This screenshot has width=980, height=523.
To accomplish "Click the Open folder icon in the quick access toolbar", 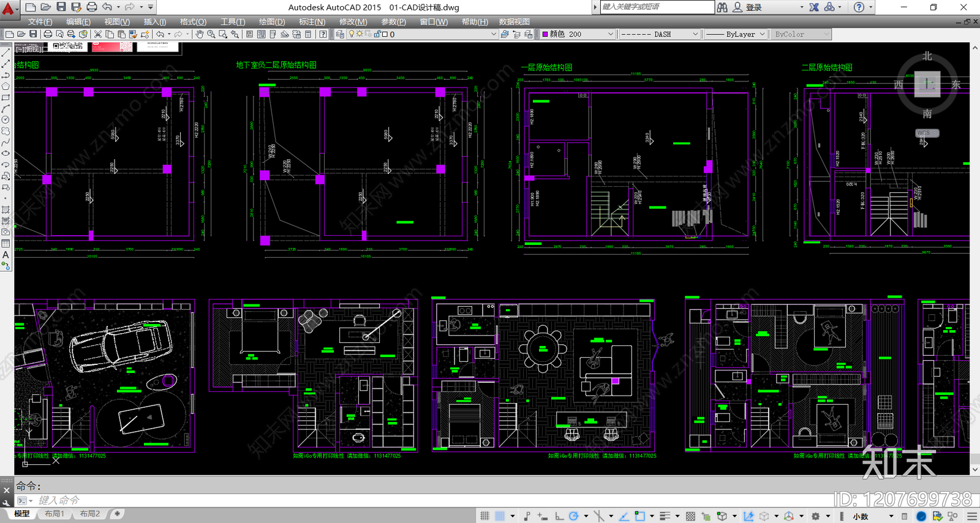I will 46,7.
